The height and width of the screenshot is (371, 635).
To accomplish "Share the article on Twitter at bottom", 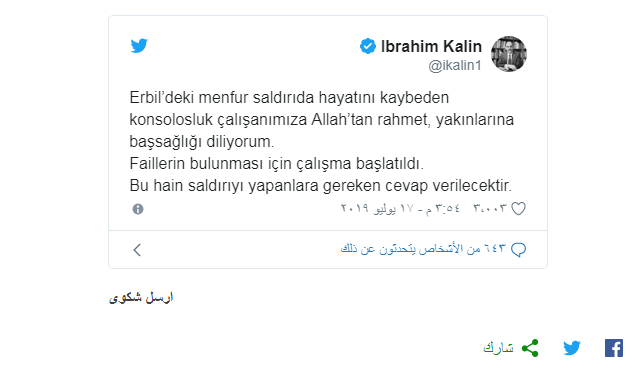I will coord(571,348).
